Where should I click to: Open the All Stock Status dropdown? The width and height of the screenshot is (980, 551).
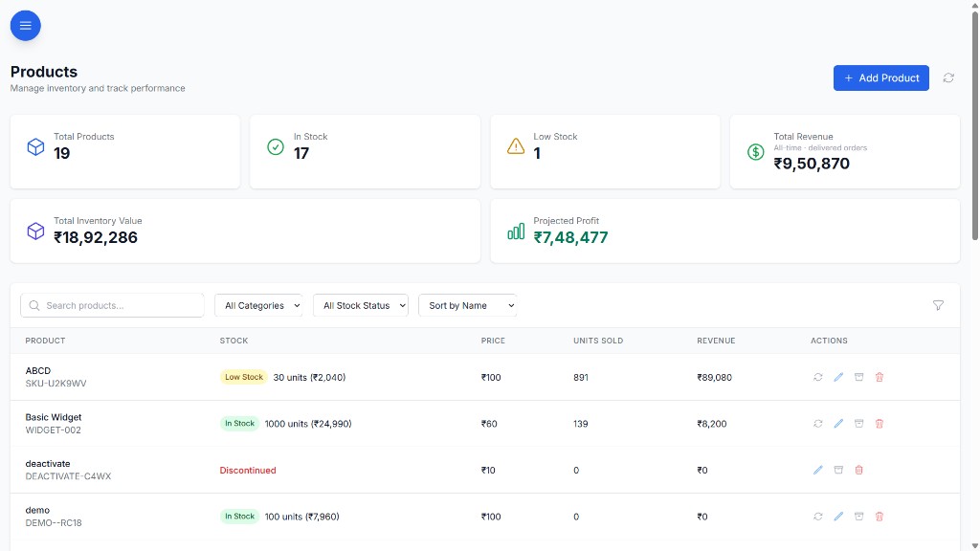coord(361,305)
